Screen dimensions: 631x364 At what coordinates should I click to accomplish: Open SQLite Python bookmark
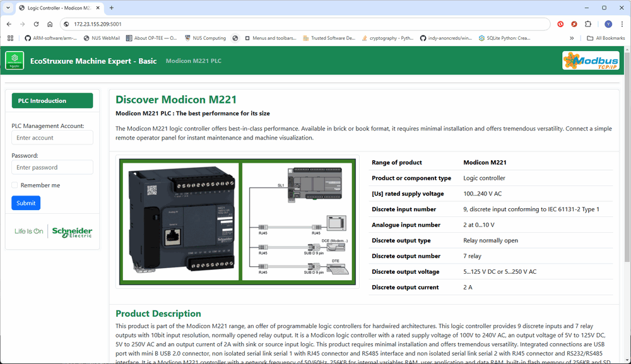coord(504,38)
